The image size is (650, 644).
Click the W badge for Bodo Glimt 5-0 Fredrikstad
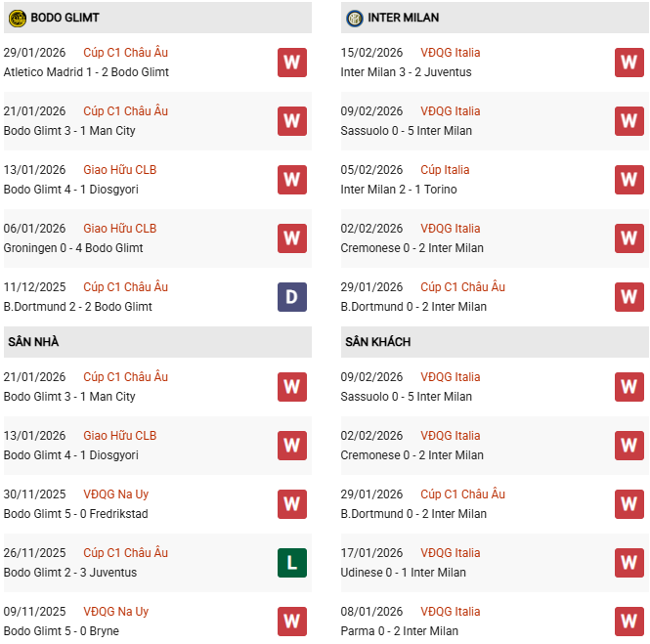coord(291,504)
